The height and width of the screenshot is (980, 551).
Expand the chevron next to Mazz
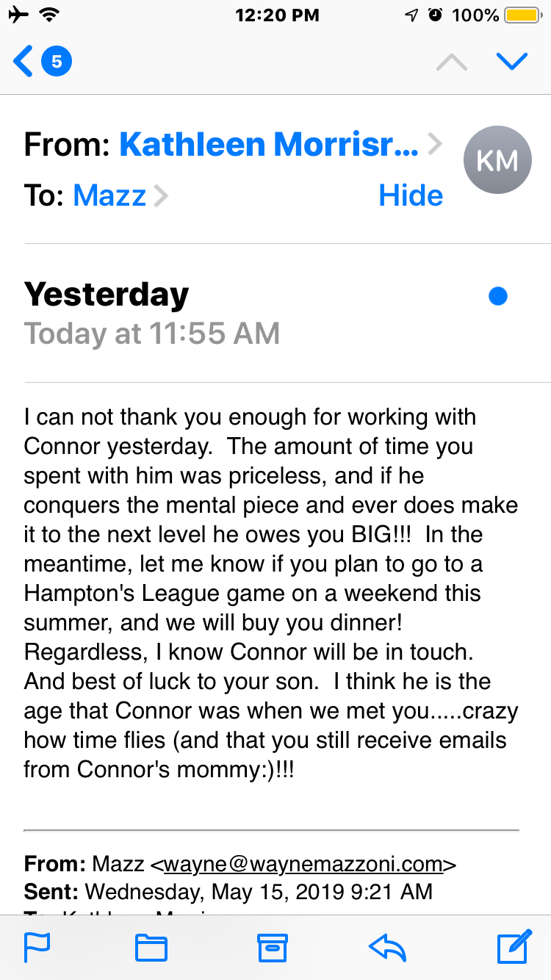pos(161,196)
